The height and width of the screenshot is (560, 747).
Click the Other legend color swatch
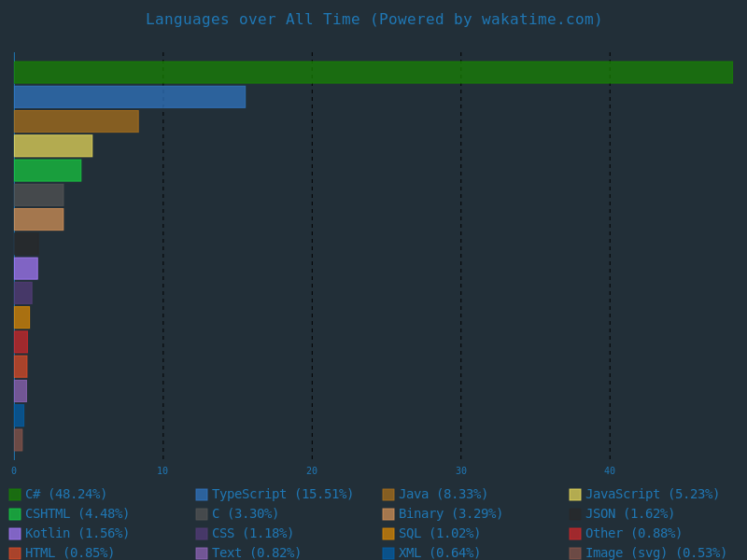[575, 534]
